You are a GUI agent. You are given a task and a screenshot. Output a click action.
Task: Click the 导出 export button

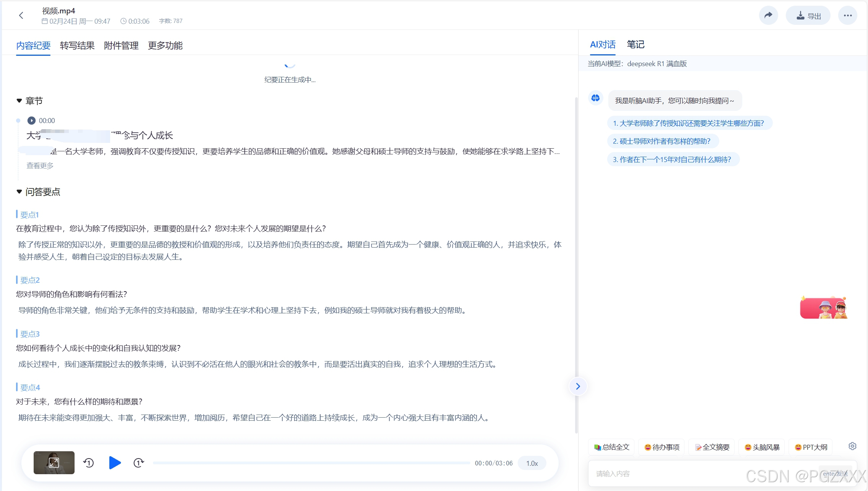point(808,16)
